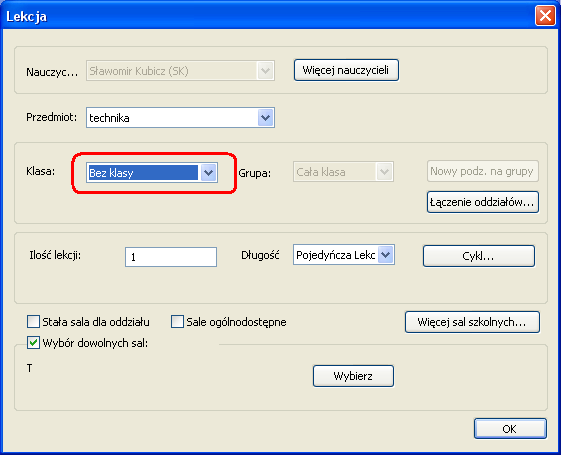Screen dimensions: 561x455
Task: Close the Lekcja dialog window
Action: click(545, 16)
